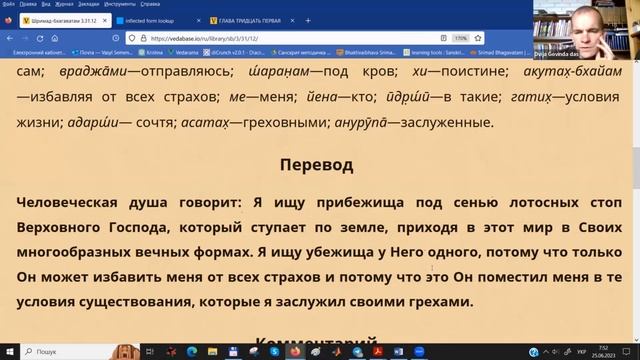The height and width of the screenshot is (360, 640).
Task: Show hidden system tray icons chevron
Action: coord(546,352)
